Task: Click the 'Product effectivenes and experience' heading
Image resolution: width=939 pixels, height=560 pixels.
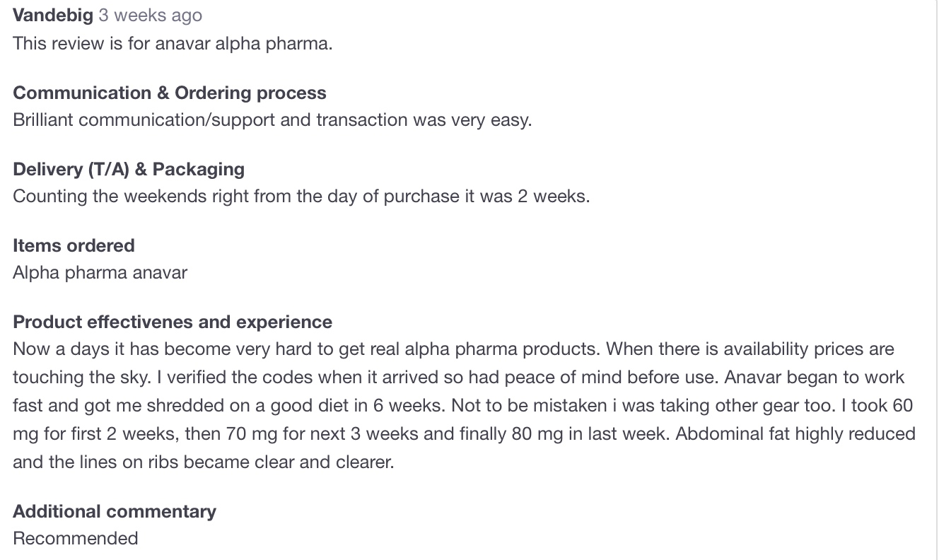Action: coord(173,322)
